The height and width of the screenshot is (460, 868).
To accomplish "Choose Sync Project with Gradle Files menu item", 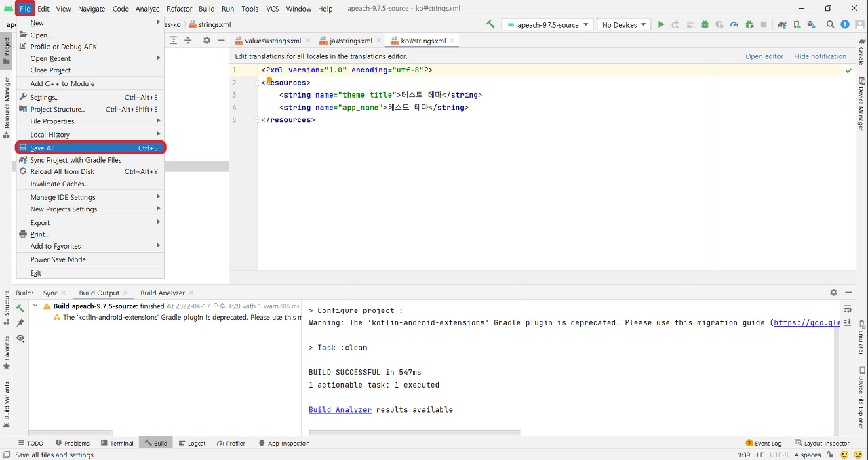I will [x=90, y=160].
